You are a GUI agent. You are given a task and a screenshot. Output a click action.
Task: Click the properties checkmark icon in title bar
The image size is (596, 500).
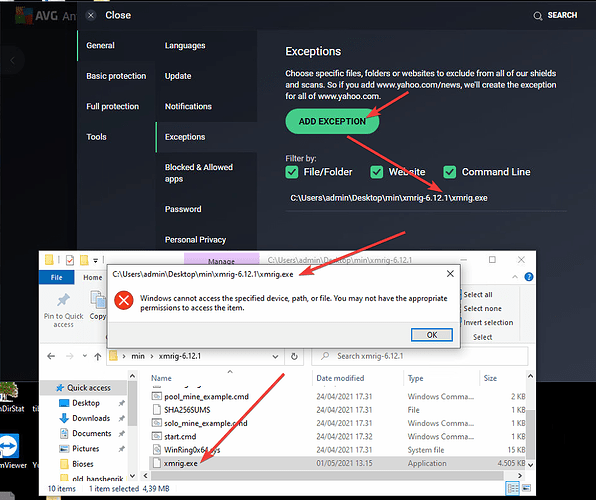click(x=70, y=260)
